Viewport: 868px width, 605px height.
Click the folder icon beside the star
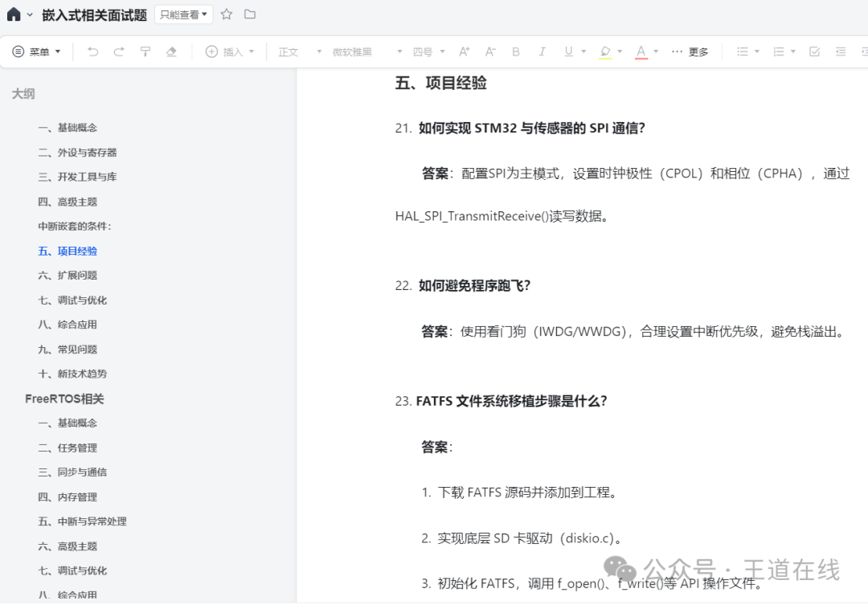(250, 14)
